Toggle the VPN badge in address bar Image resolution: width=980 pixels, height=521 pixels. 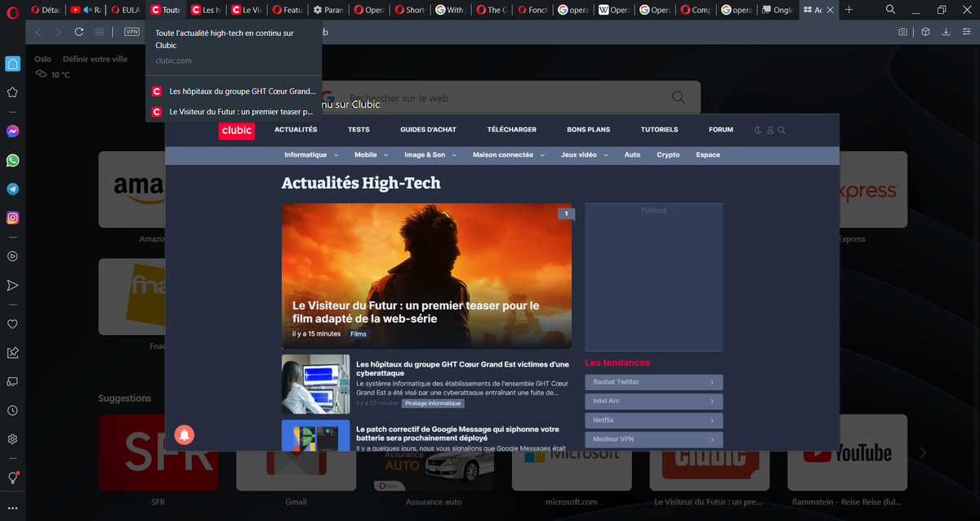(x=131, y=32)
